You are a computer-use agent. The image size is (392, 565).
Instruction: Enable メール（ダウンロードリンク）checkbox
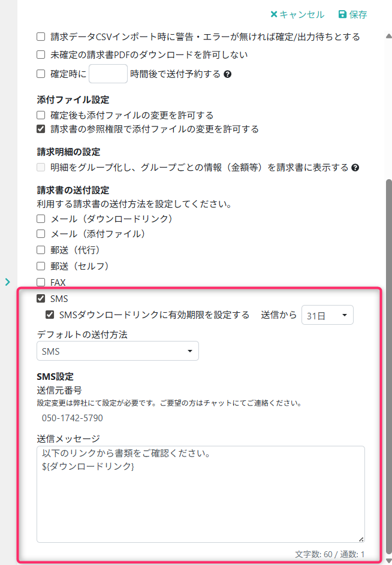[41, 219]
